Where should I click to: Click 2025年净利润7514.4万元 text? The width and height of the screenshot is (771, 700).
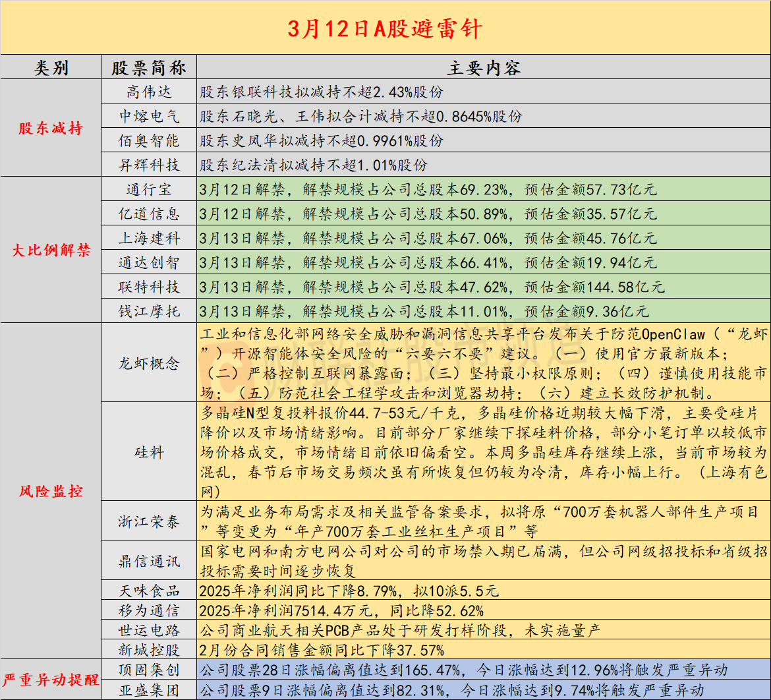click(x=341, y=610)
